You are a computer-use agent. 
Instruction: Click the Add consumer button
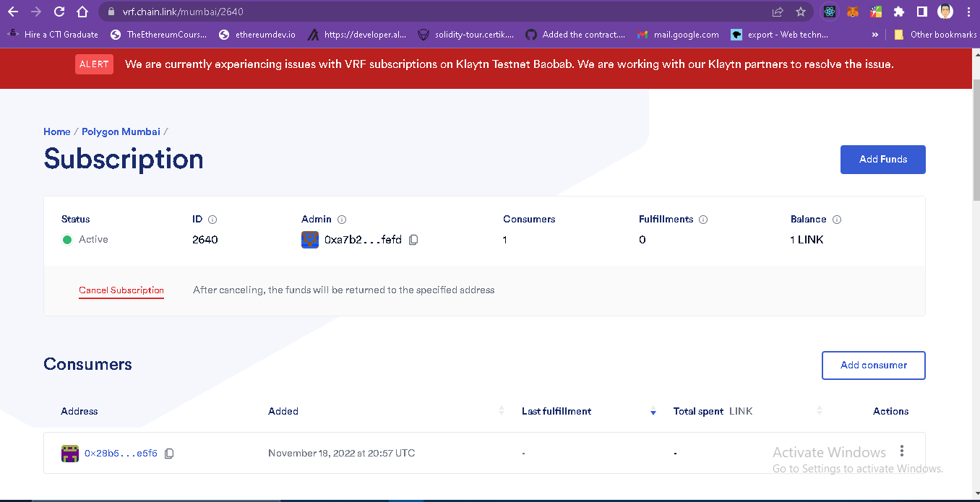tap(873, 365)
